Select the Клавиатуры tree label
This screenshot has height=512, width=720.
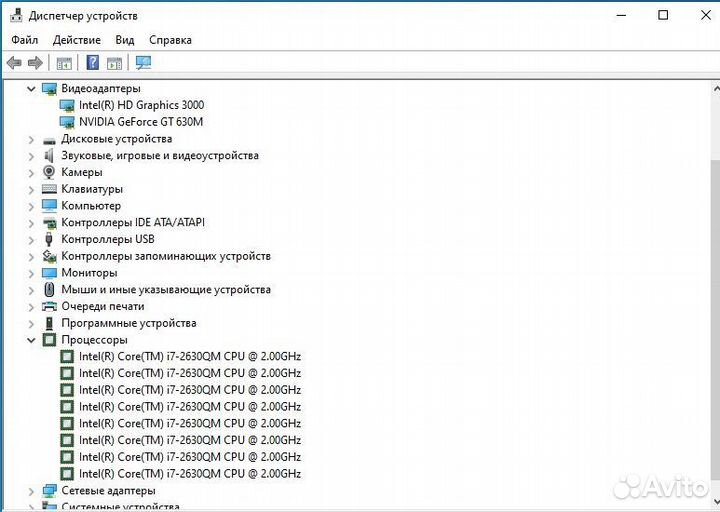tap(92, 189)
